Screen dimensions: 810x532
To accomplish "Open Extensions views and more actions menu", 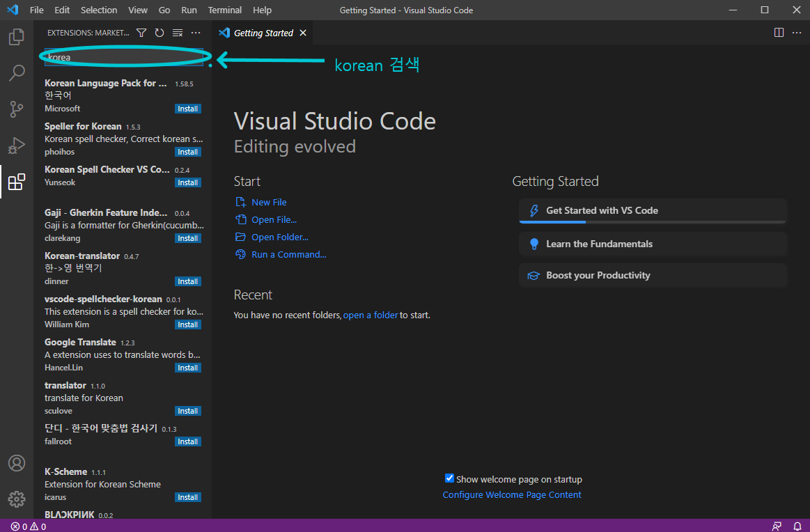I will pyautogui.click(x=195, y=33).
